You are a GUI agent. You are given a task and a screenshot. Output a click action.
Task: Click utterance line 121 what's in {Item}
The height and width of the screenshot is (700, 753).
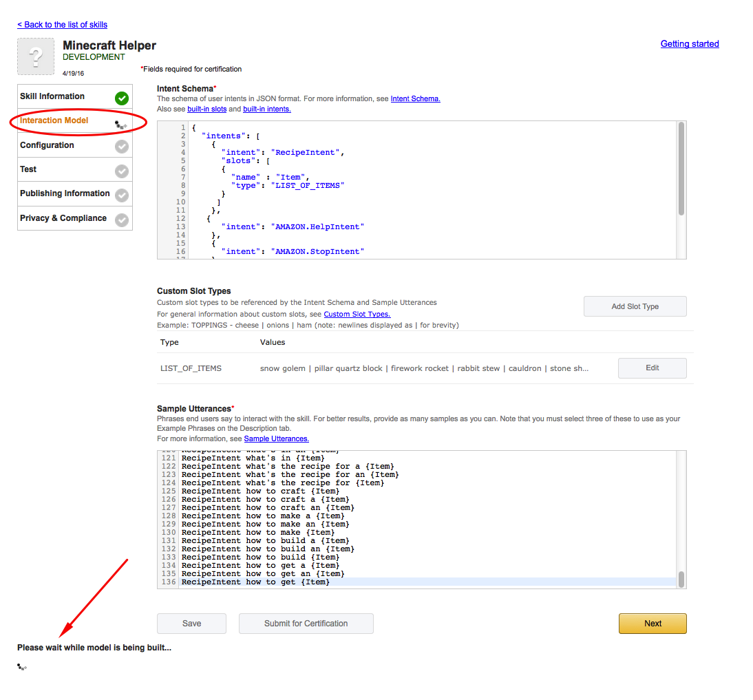(x=253, y=458)
